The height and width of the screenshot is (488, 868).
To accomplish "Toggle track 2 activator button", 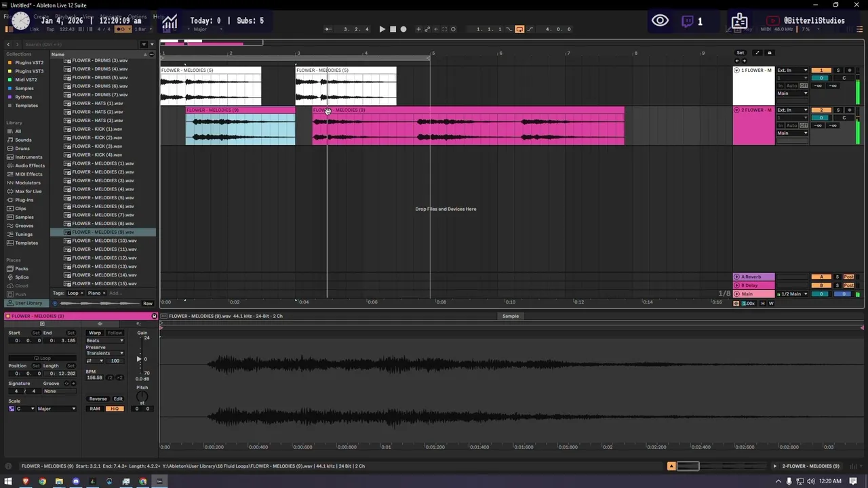I will [x=821, y=110].
